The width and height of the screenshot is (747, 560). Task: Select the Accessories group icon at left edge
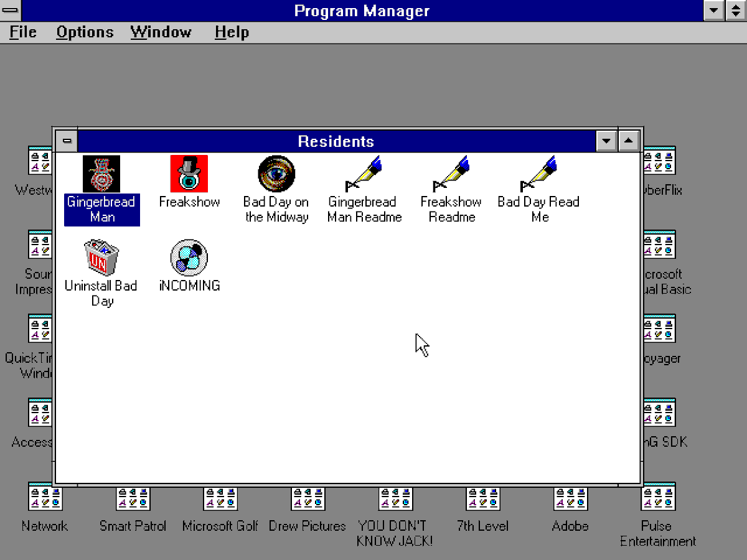pyautogui.click(x=40, y=413)
